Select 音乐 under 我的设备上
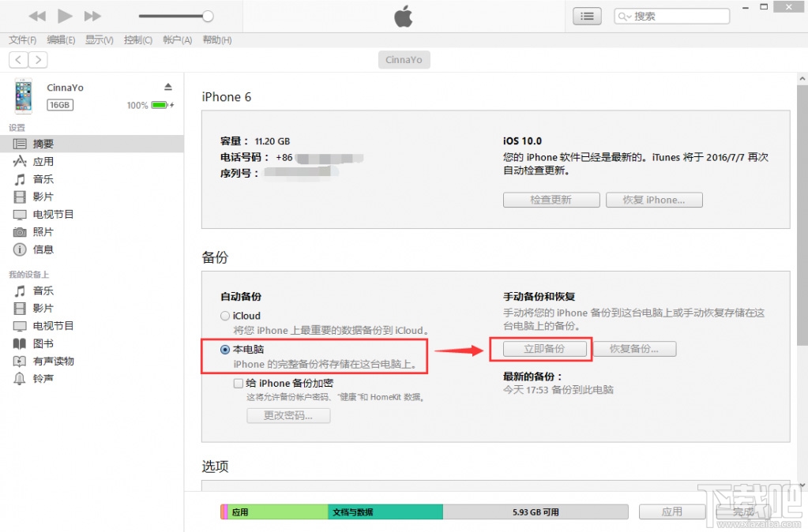The height and width of the screenshot is (532, 808). click(x=92, y=290)
